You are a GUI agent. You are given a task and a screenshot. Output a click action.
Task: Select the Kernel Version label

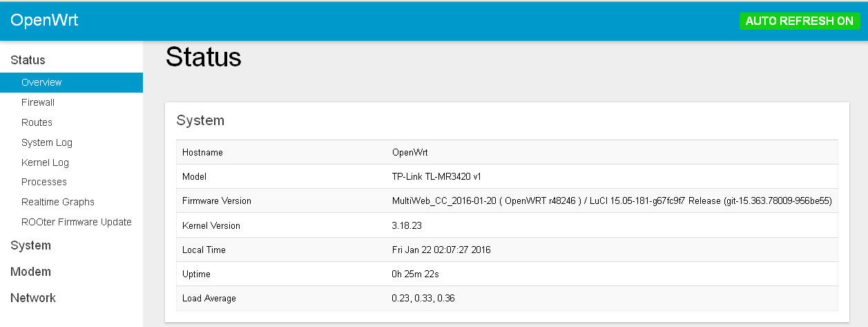(x=211, y=225)
